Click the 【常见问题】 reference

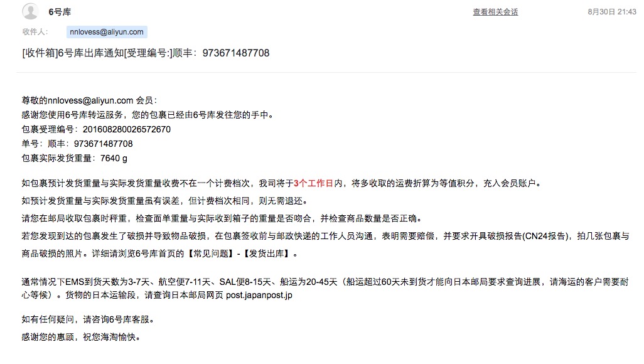[210, 254]
